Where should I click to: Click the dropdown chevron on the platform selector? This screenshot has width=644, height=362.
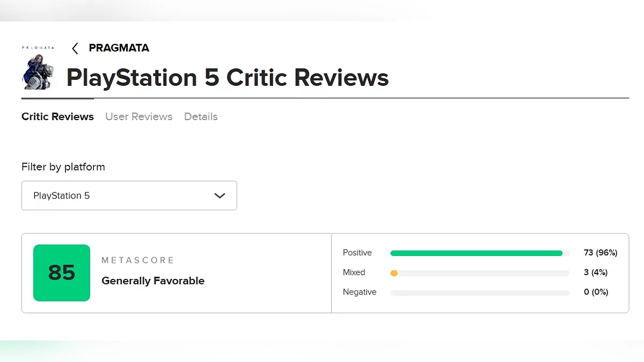219,196
